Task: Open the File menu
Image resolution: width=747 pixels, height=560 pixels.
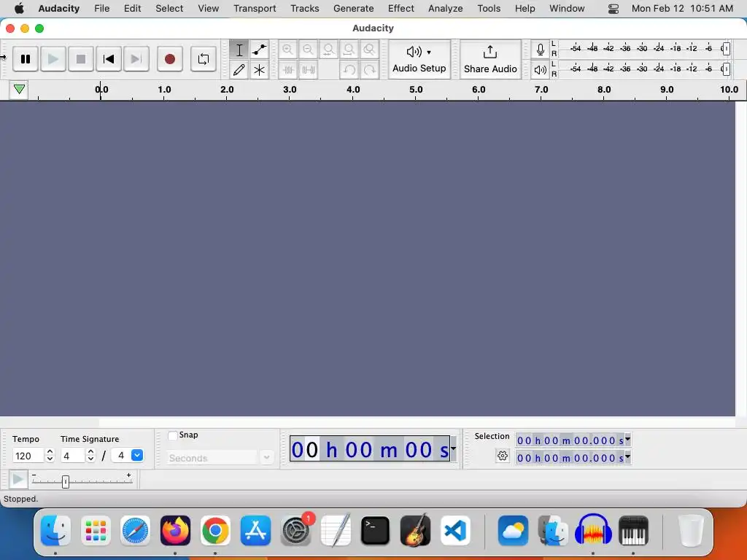Action: [101, 9]
